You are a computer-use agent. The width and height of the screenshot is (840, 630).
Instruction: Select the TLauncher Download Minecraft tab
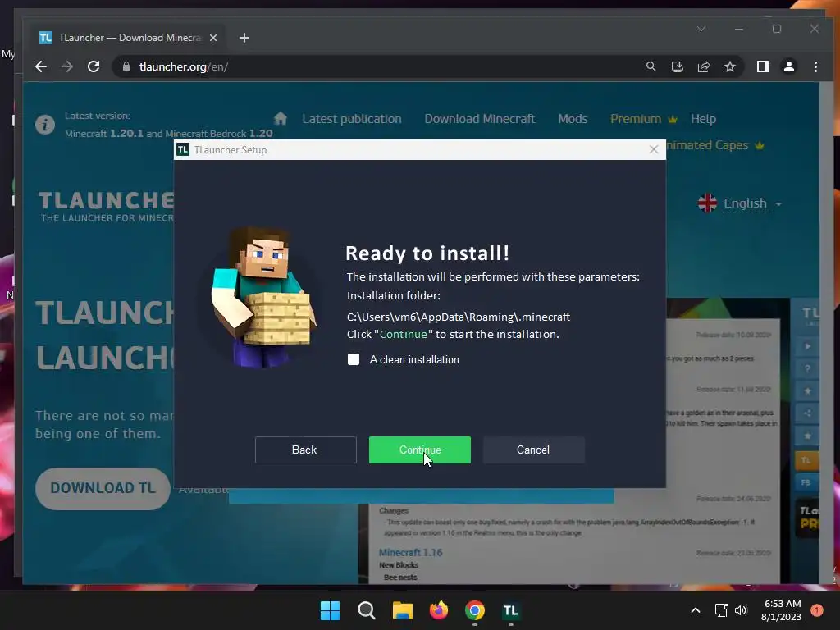pos(129,38)
